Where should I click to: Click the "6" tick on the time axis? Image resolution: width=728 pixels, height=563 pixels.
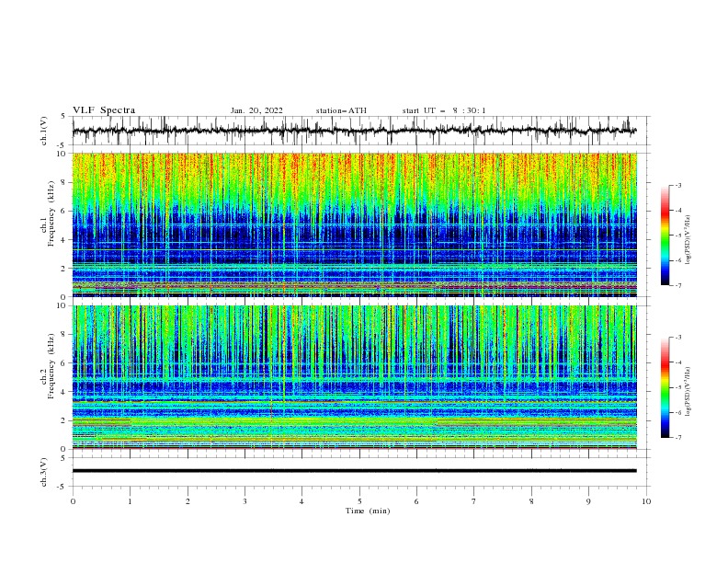point(416,501)
